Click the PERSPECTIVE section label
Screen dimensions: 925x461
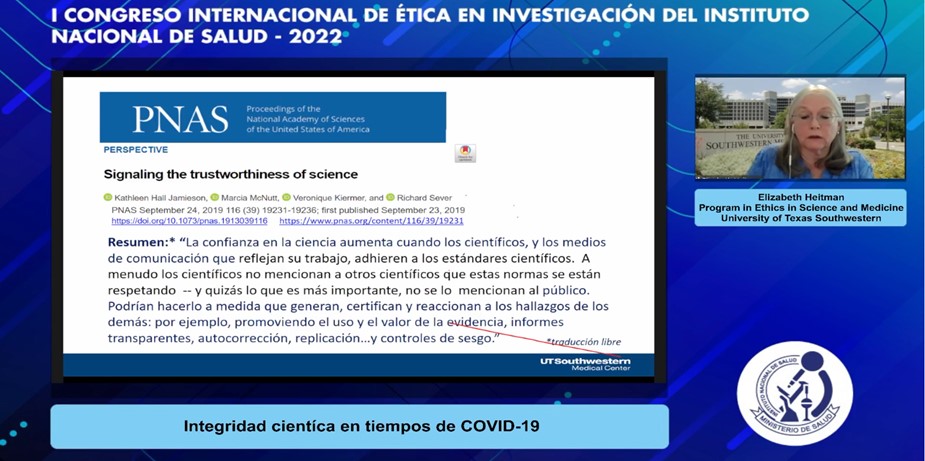pyautogui.click(x=136, y=150)
